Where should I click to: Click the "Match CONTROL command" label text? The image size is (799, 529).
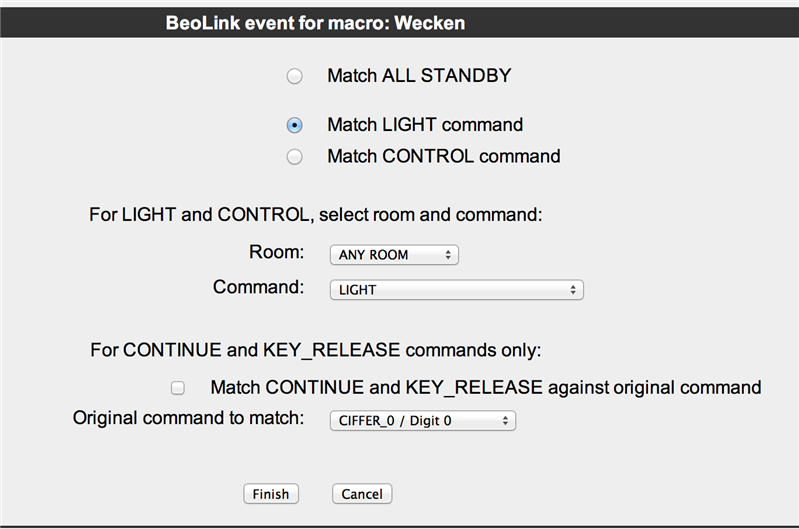pyautogui.click(x=443, y=156)
